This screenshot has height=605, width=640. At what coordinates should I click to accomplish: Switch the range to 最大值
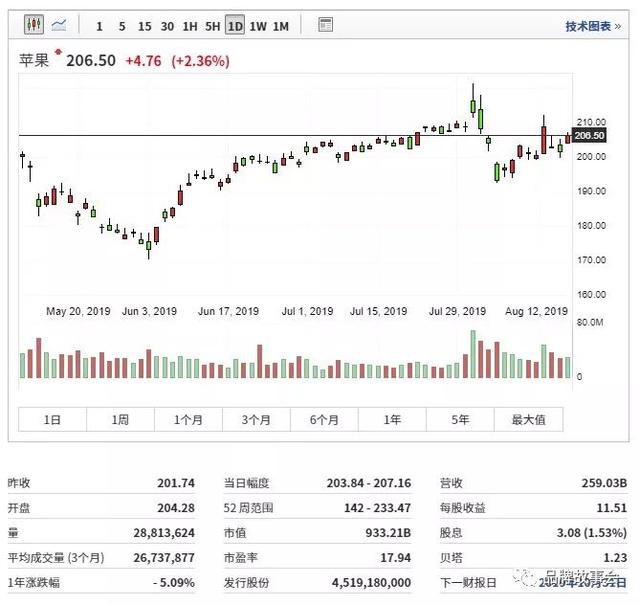[x=529, y=419]
